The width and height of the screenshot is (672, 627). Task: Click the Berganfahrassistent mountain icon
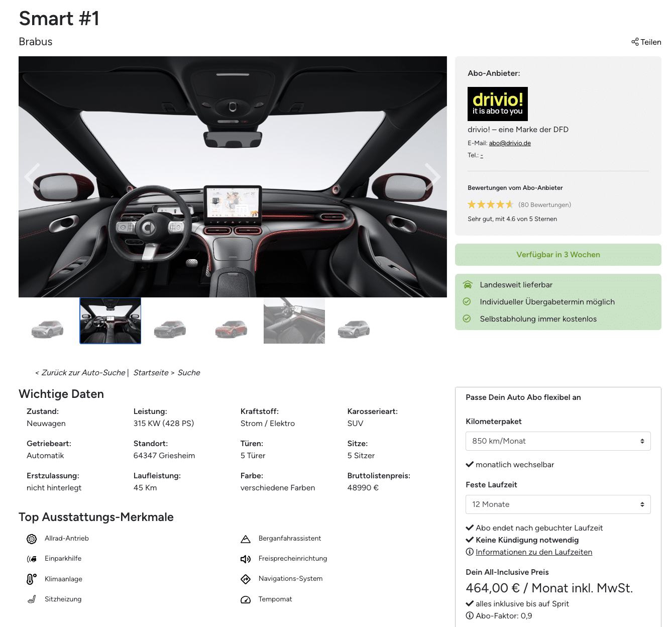tap(246, 539)
